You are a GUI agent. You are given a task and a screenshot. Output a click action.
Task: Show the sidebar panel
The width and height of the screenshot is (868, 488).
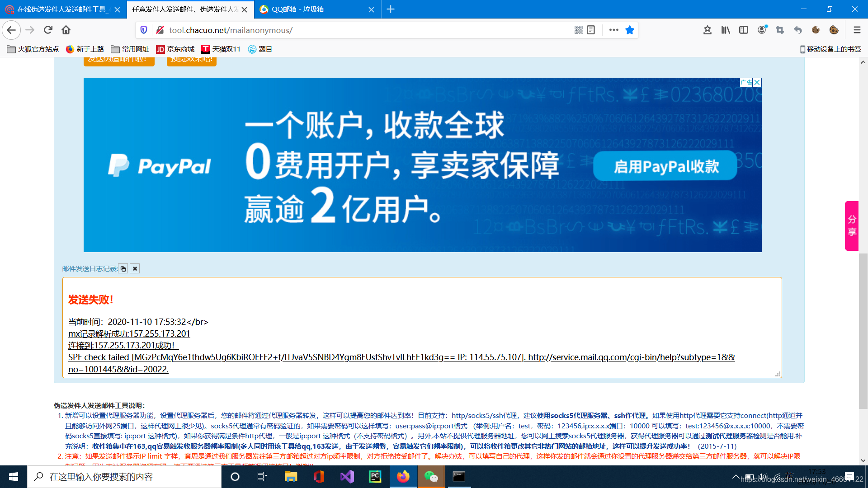(x=744, y=30)
